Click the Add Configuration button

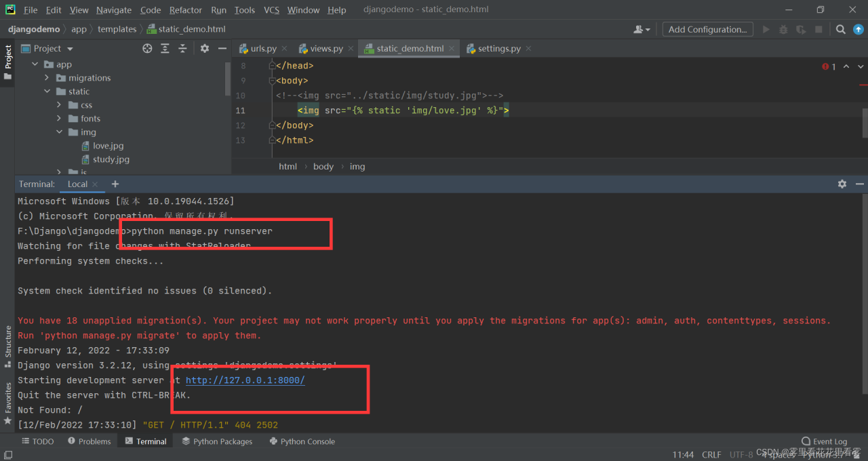coord(707,29)
